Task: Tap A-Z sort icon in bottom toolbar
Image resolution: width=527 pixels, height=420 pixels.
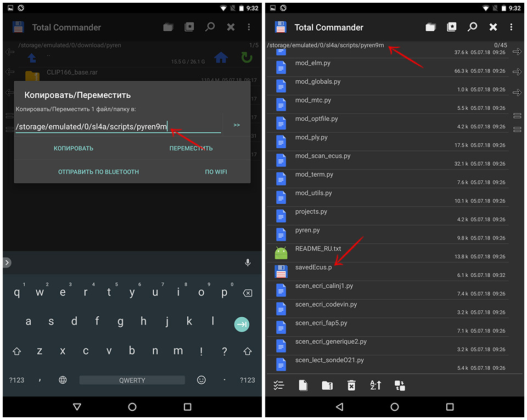Action: click(375, 385)
